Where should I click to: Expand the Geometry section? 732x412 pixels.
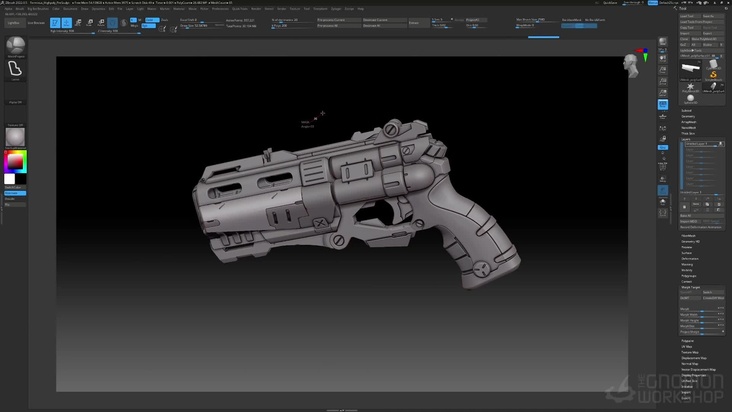pos(688,116)
